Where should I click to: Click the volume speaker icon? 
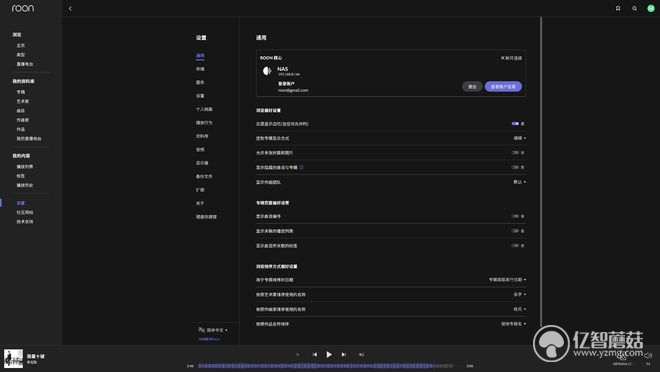click(x=648, y=356)
